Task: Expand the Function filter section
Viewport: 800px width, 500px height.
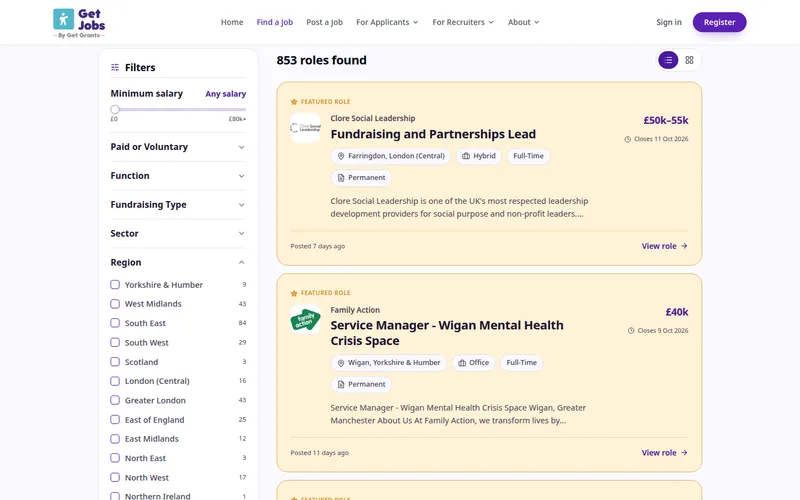Action: (x=178, y=176)
